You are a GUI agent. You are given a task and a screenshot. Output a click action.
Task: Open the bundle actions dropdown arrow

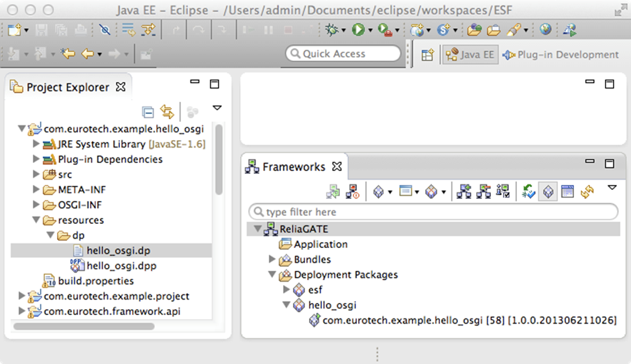point(390,192)
